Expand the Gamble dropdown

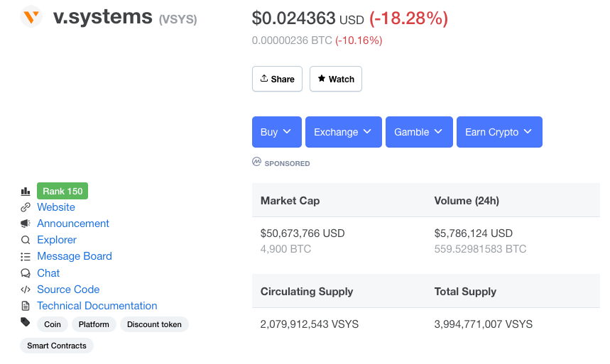pyautogui.click(x=419, y=132)
